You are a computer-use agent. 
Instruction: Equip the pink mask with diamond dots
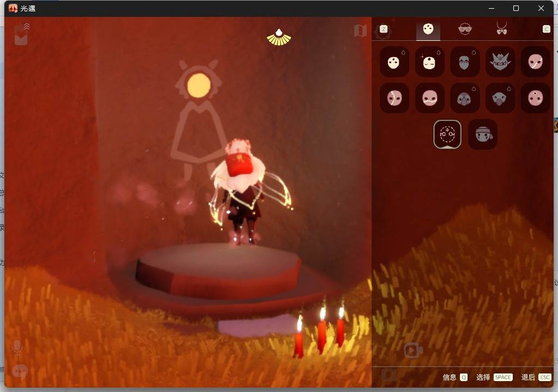coord(535,98)
